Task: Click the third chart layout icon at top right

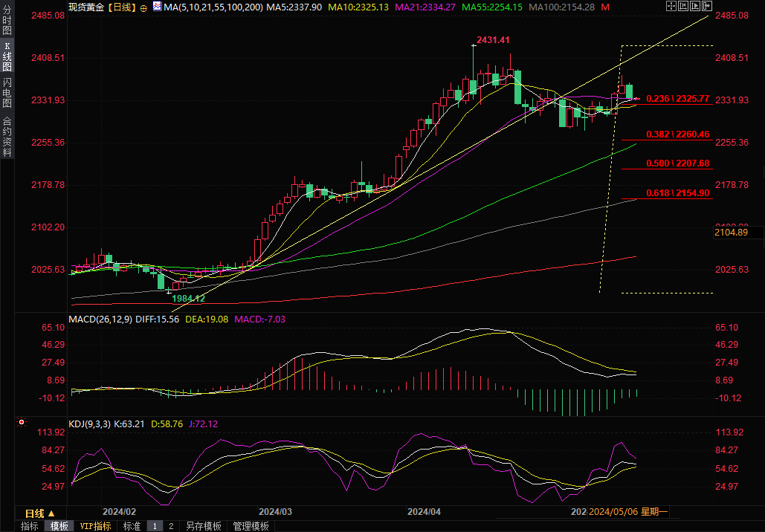Action: 694,6
